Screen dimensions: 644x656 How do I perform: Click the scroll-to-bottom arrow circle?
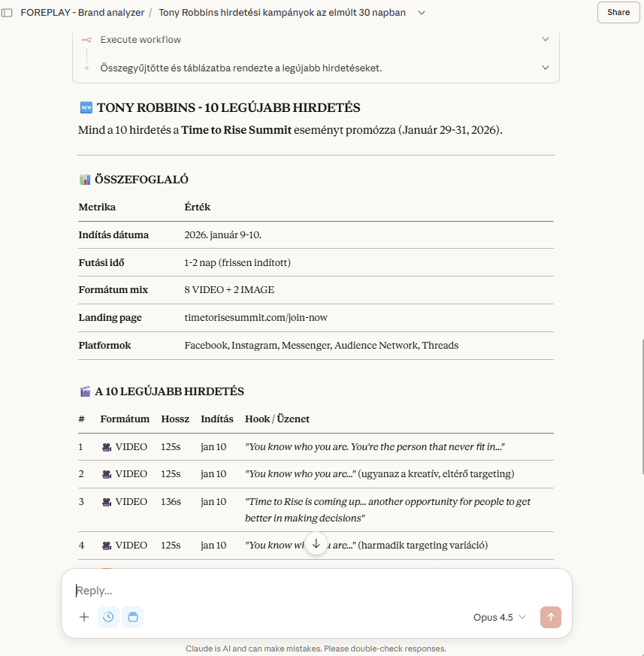coord(316,543)
